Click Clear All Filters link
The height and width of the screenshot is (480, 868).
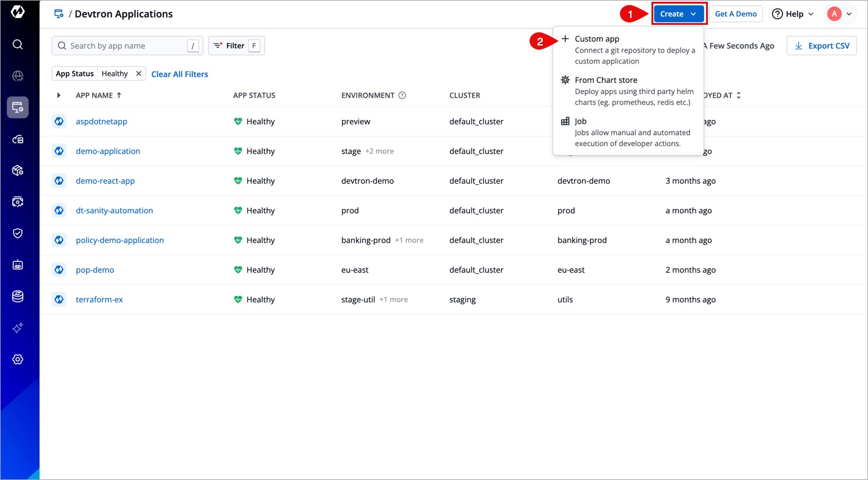(x=180, y=74)
